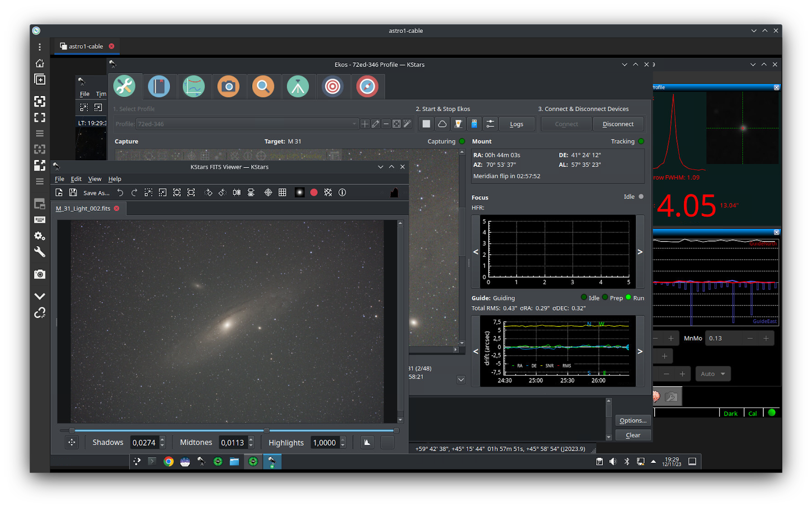The width and height of the screenshot is (812, 508).
Task: Open the Auto dropdown in guiding panel
Action: (713, 374)
